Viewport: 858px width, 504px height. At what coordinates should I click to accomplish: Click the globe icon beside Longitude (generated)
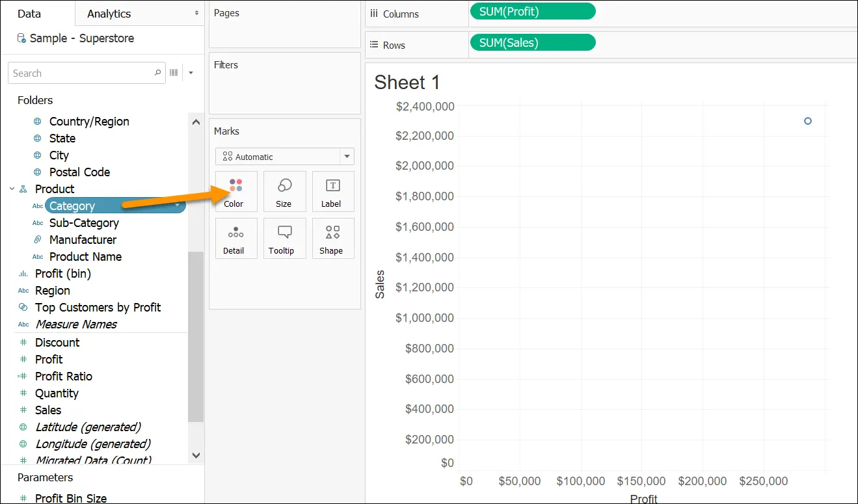click(x=23, y=444)
